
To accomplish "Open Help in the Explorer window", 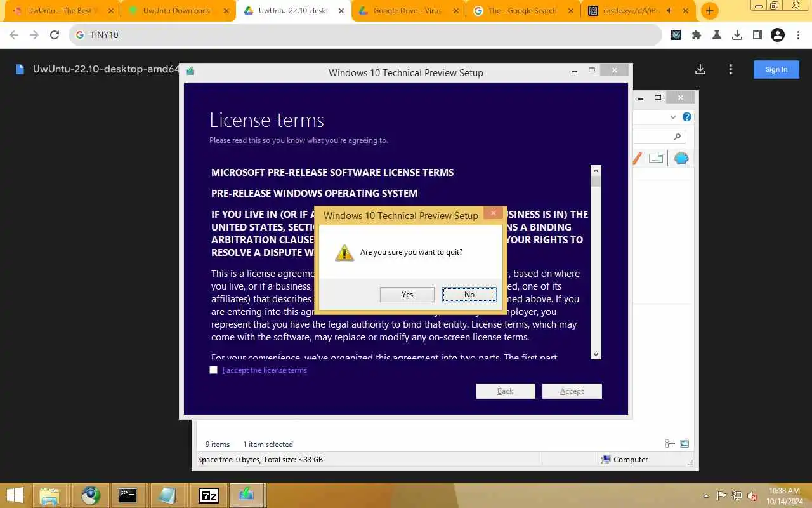I will [686, 117].
